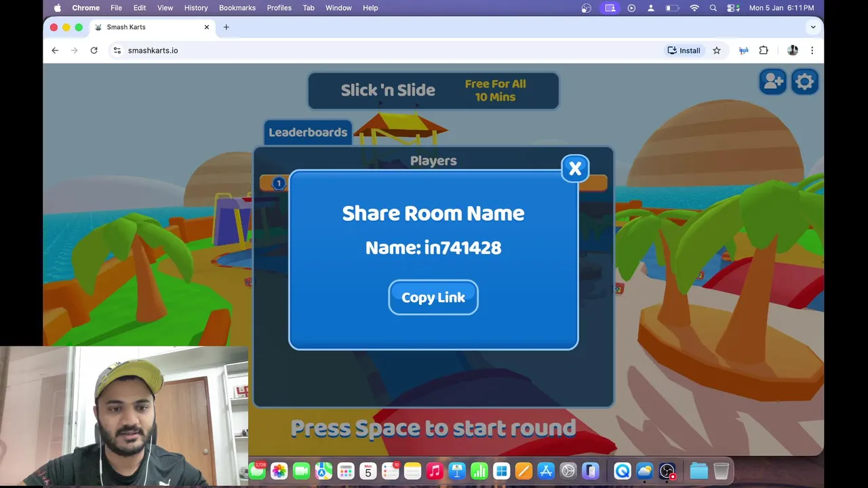Open Launchpad from the Dock
Screen dimensions: 868x488
pyautogui.click(x=346, y=471)
